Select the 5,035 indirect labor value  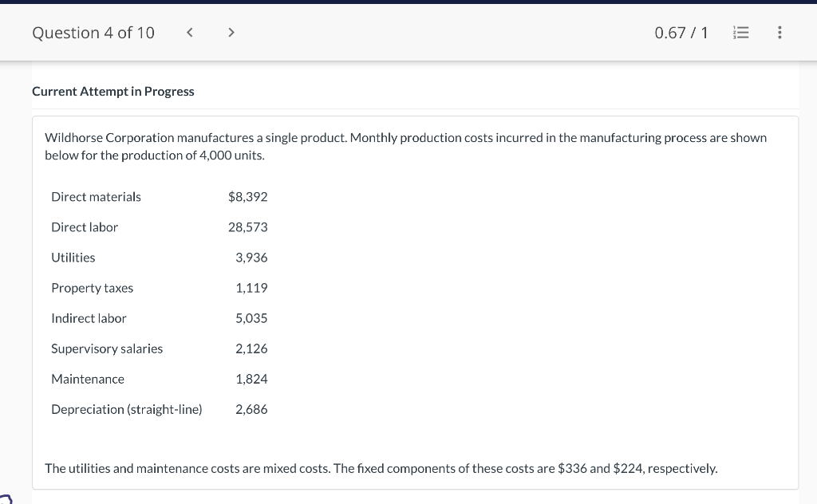point(251,318)
